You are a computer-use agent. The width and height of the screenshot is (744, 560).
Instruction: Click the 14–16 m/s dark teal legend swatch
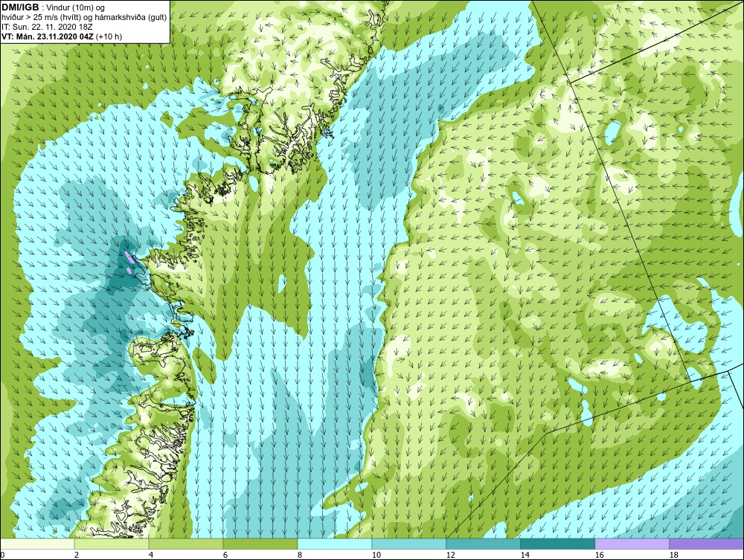pyautogui.click(x=558, y=544)
